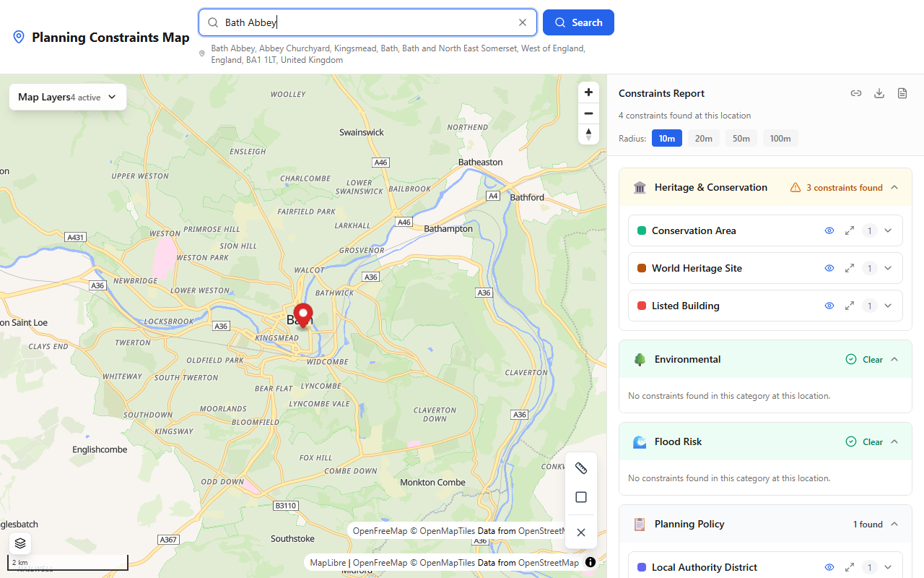Open the report document icon
Viewport: 924px width, 578px height.
click(x=902, y=93)
